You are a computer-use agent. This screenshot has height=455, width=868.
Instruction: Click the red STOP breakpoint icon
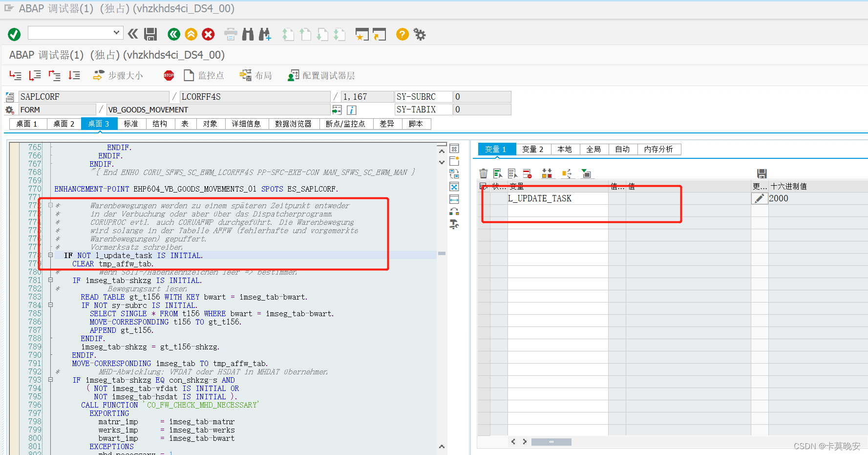[169, 75]
